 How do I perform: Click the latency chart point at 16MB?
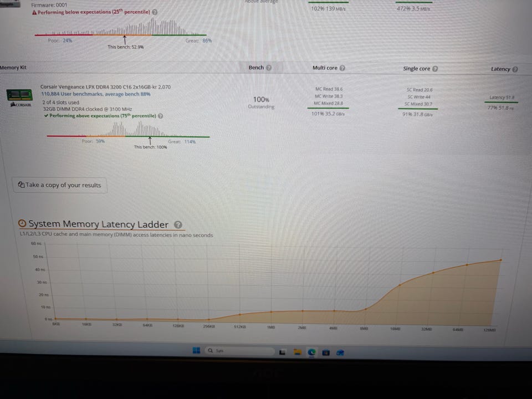(x=400, y=285)
